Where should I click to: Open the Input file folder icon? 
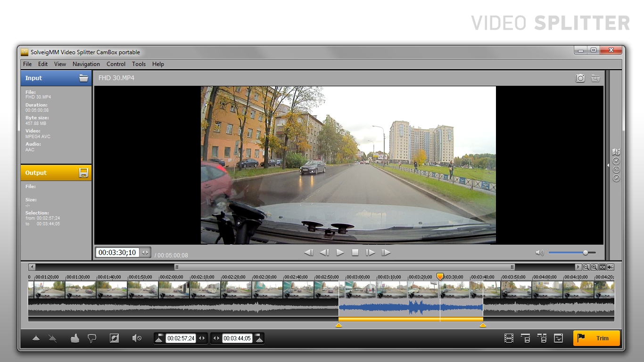83,78
